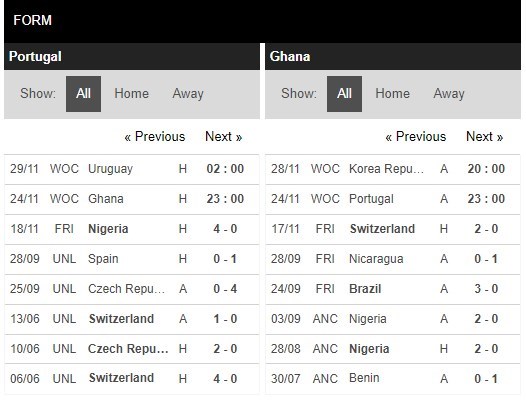Screen dimensions: 526x407
Task: Select the All filter under Portugal
Action: click(83, 94)
